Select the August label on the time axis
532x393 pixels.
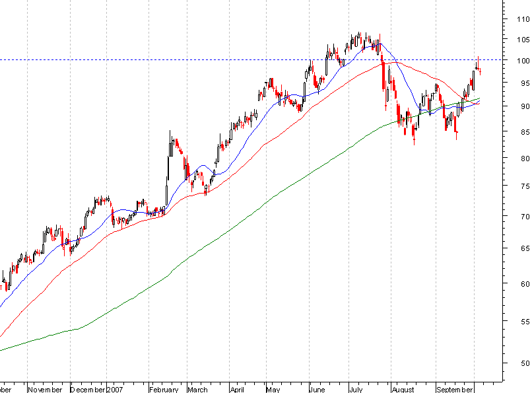(403, 389)
